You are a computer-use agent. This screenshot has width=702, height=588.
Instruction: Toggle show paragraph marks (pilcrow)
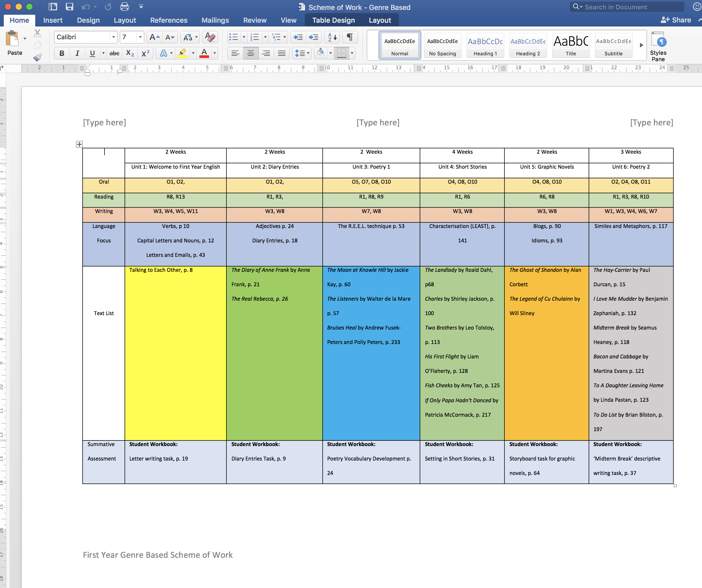tap(350, 37)
